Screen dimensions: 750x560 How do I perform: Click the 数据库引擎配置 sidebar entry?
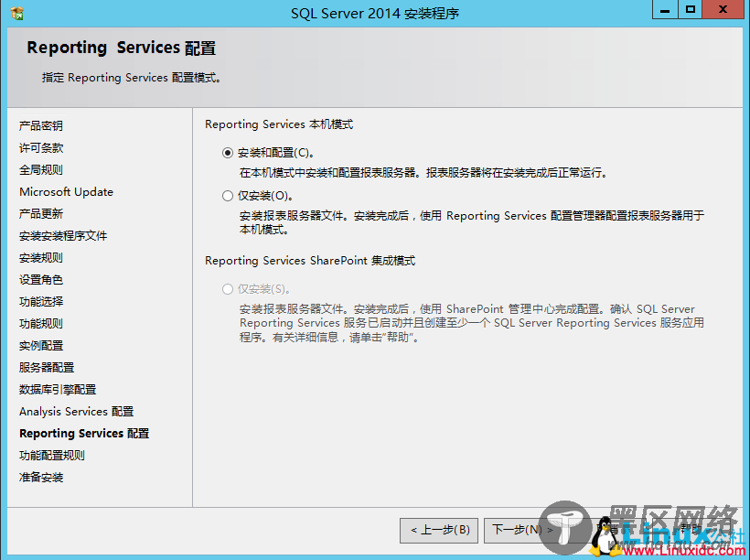point(58,390)
